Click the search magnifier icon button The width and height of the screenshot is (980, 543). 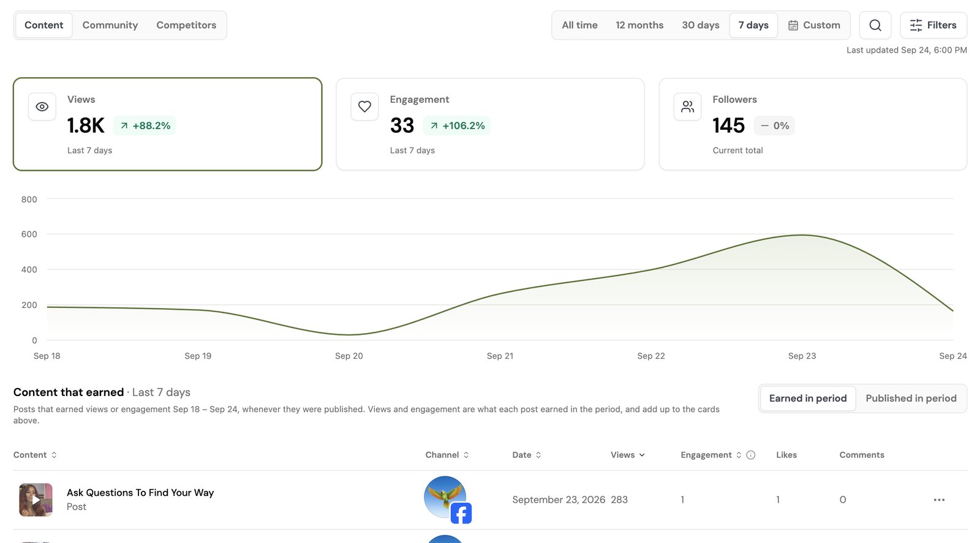(x=875, y=25)
